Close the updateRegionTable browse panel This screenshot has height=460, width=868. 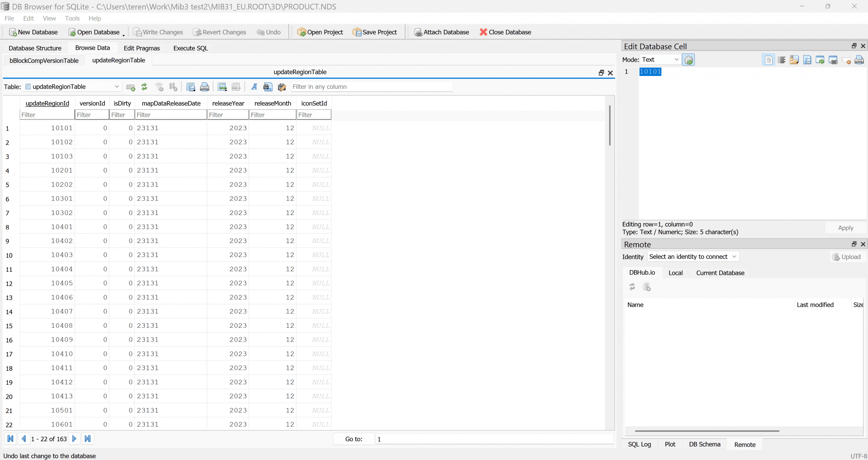(610, 73)
